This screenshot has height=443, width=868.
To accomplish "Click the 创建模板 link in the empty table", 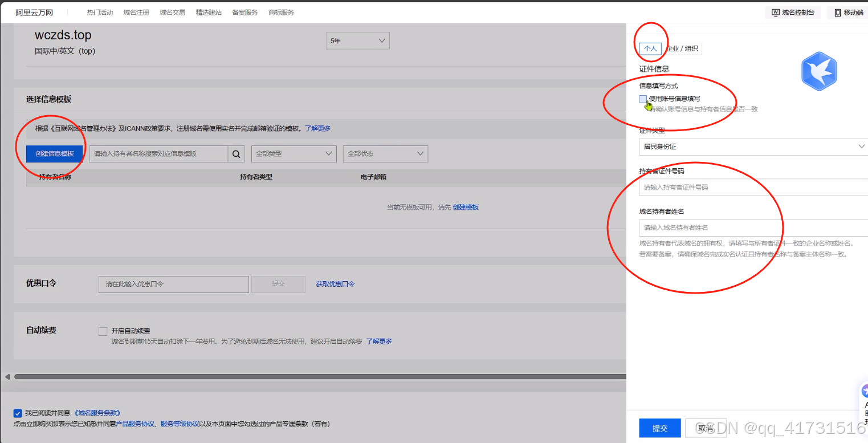I will [466, 208].
